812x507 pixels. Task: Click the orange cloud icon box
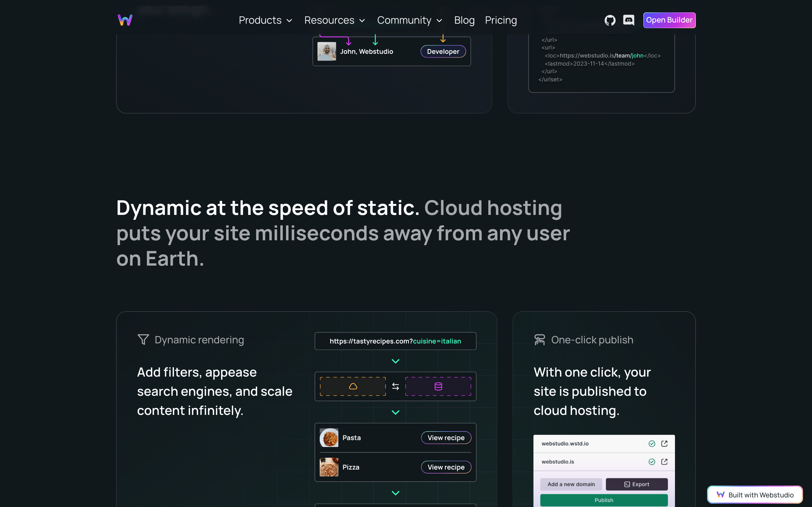(x=353, y=386)
